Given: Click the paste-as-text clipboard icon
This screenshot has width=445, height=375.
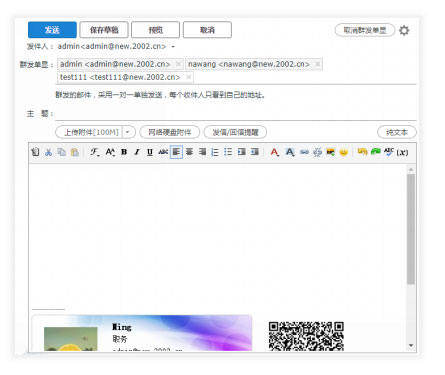Looking at the screenshot, I should pos(35,152).
